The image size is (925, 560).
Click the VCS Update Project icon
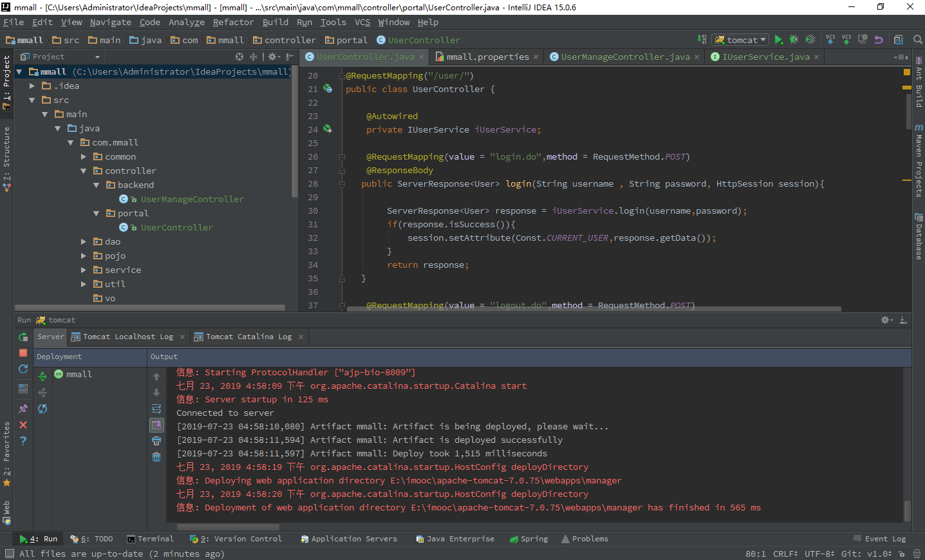pyautogui.click(x=830, y=40)
